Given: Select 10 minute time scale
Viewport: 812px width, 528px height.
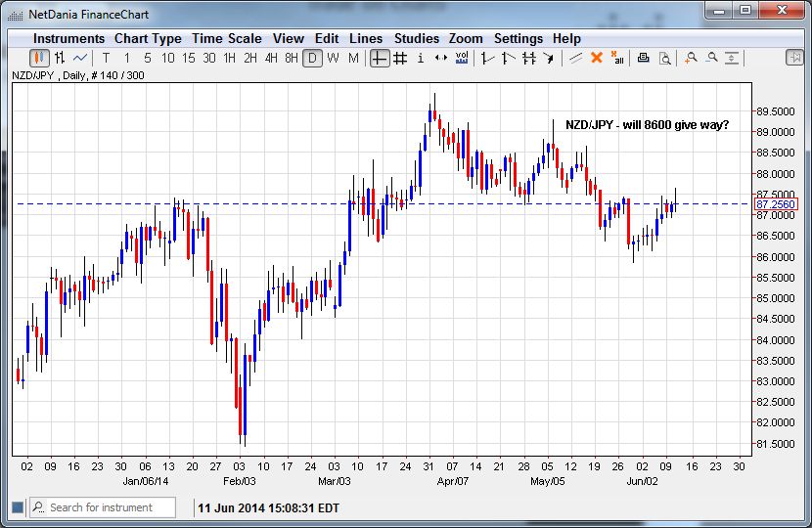Looking at the screenshot, I should [168, 58].
